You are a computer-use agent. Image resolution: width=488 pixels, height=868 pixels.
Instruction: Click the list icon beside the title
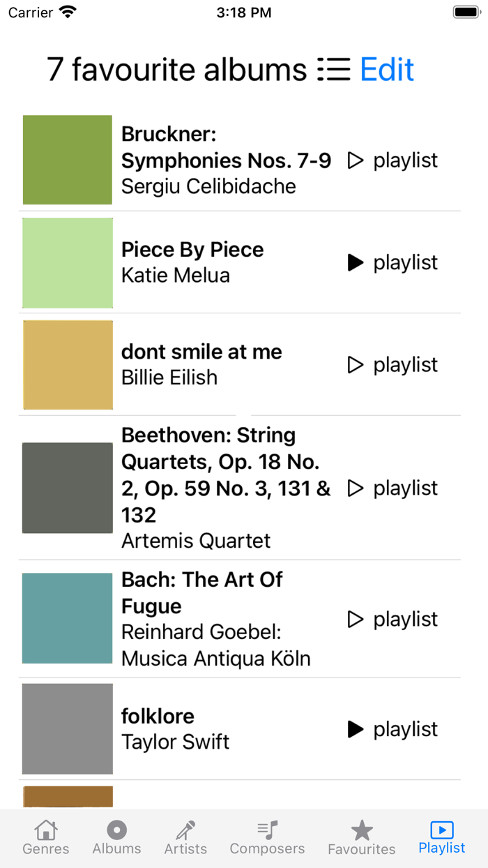(x=334, y=69)
